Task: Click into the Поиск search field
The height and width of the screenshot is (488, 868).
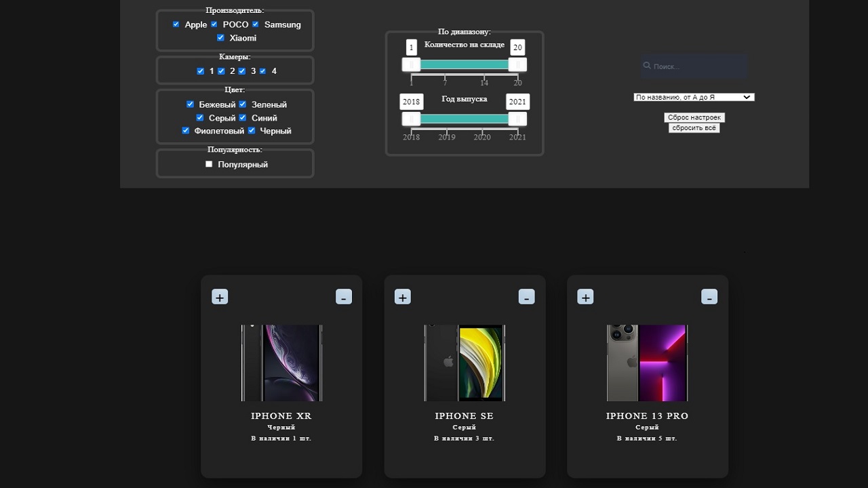Action: tap(698, 66)
